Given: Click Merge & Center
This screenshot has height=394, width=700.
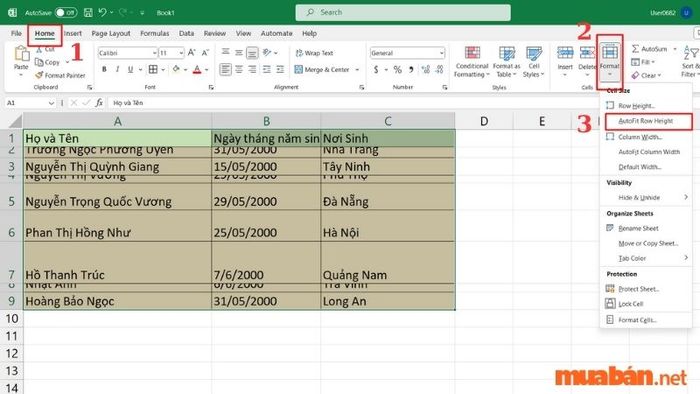Looking at the screenshot, I should [322, 70].
